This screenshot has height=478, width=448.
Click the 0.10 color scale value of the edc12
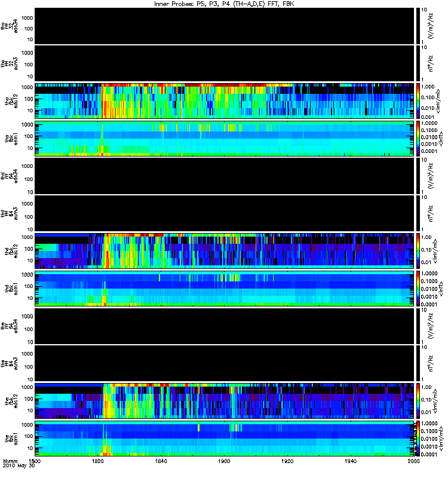tap(426, 400)
